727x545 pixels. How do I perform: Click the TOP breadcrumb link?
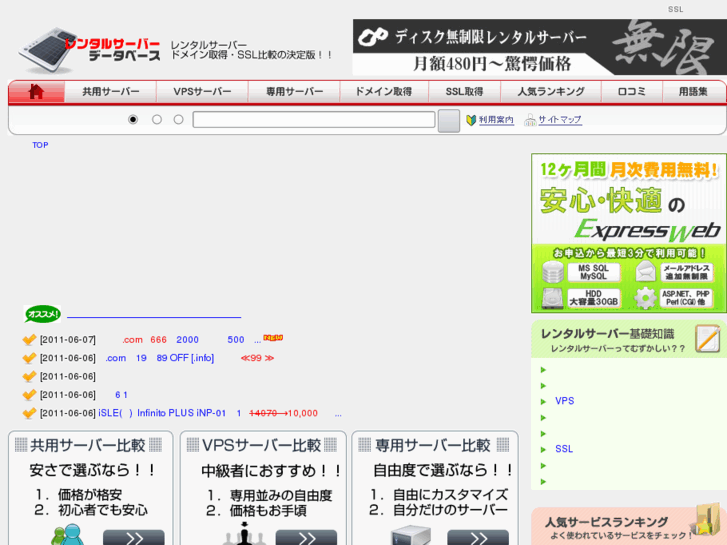click(x=40, y=145)
